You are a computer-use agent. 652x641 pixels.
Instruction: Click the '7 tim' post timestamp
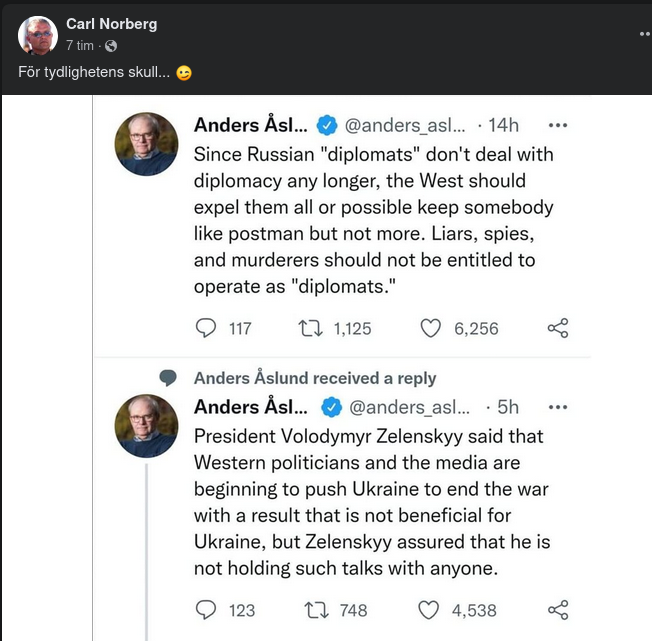tap(80, 46)
